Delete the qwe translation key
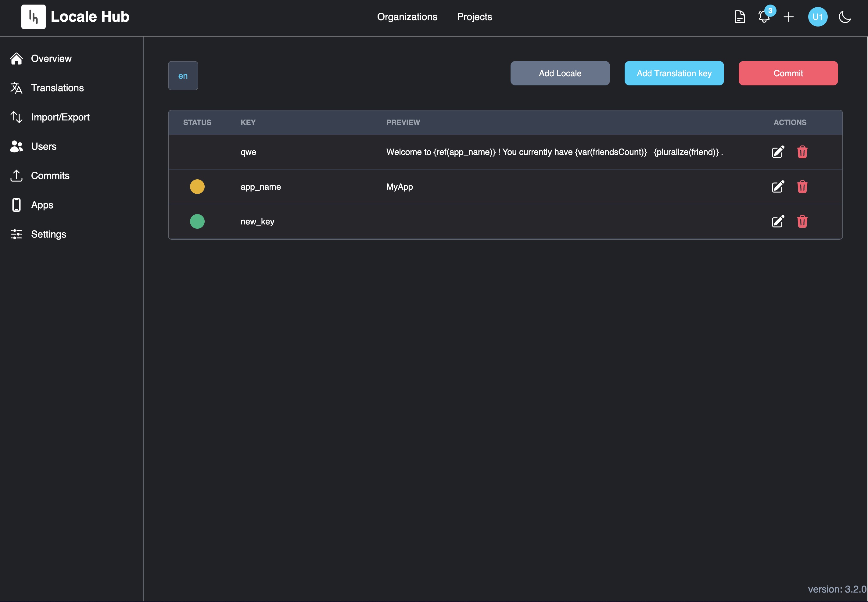Viewport: 868px width, 602px height. [802, 152]
